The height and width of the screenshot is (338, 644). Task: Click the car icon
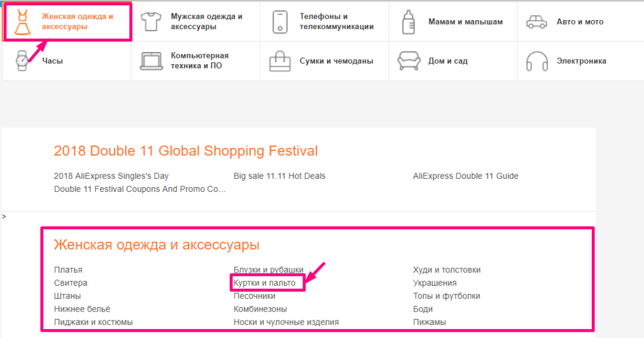(536, 22)
